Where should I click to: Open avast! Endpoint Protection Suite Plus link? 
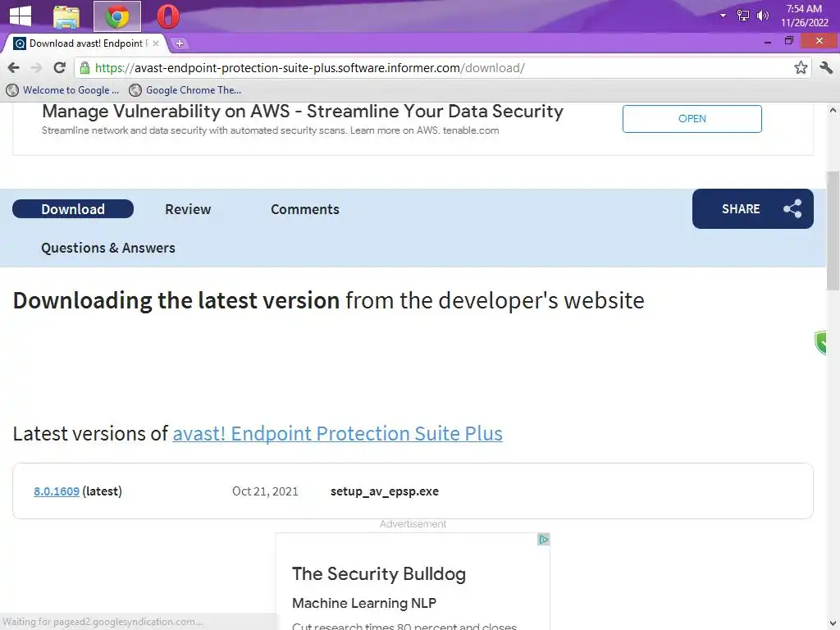[x=337, y=433]
